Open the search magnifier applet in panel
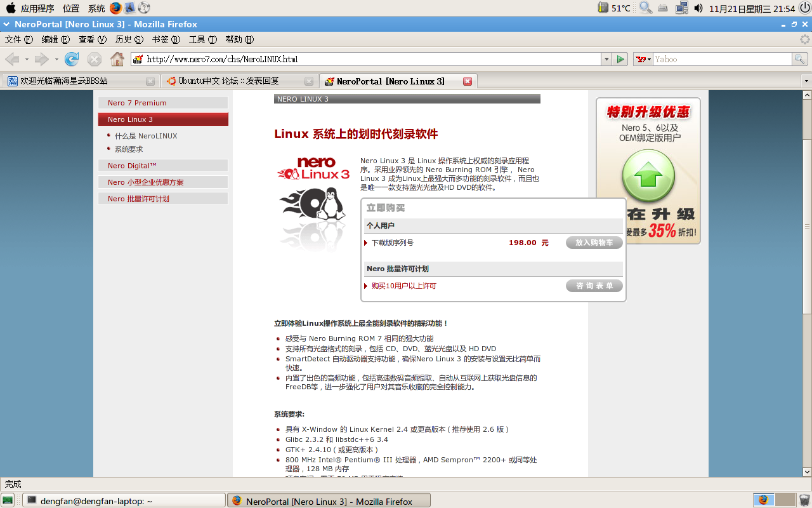This screenshot has width=812, height=508. point(646,8)
